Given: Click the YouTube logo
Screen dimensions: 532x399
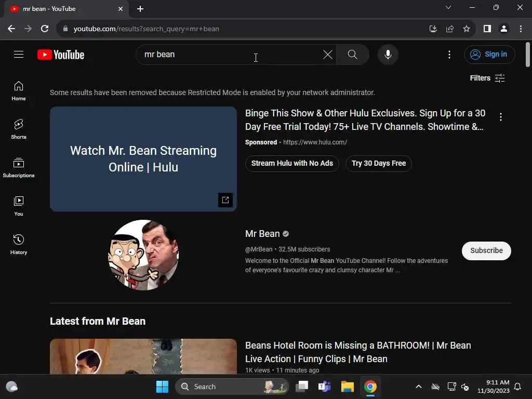Looking at the screenshot, I should 61,55.
